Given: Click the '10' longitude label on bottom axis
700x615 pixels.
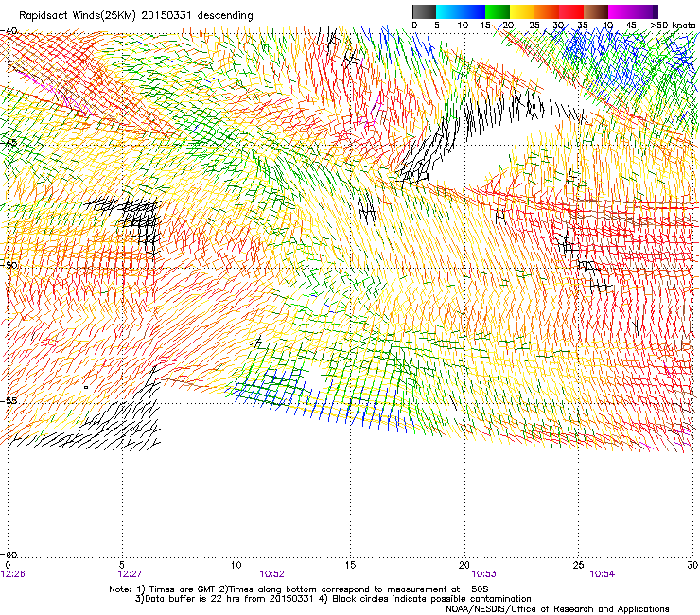Looking at the screenshot, I should coord(236,565).
